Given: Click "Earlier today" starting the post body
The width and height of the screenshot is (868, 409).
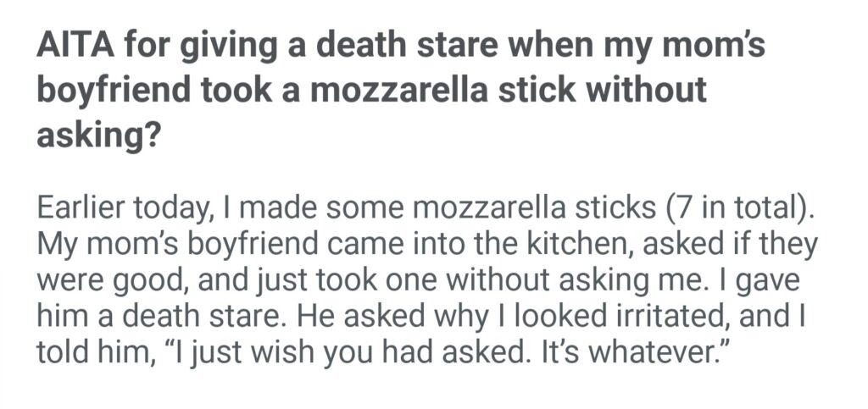Looking at the screenshot, I should tap(129, 208).
